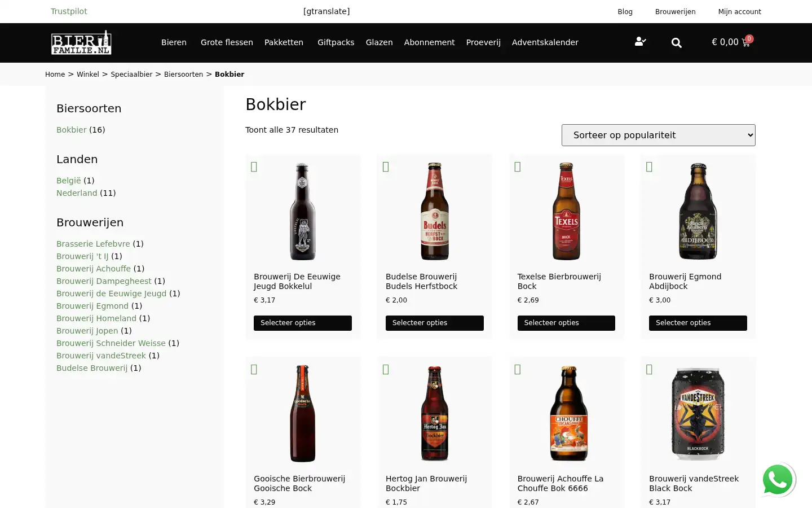Filter by Brouwerij vandeStreek
Screen dimensions: 812x508
(101, 356)
